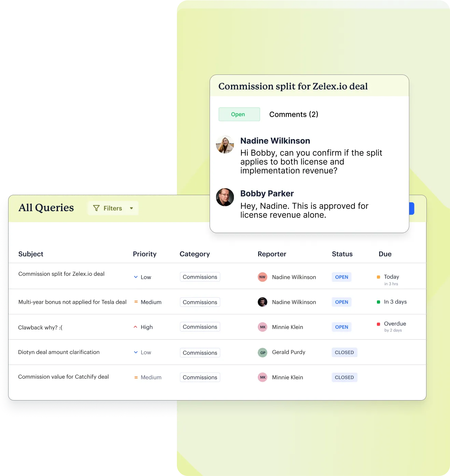
Task: Click Bobby Parker's profile photo in comments
Action: click(x=225, y=197)
